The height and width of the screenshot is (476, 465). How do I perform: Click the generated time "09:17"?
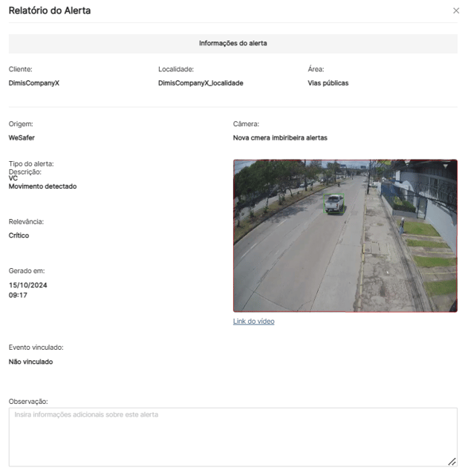18,294
